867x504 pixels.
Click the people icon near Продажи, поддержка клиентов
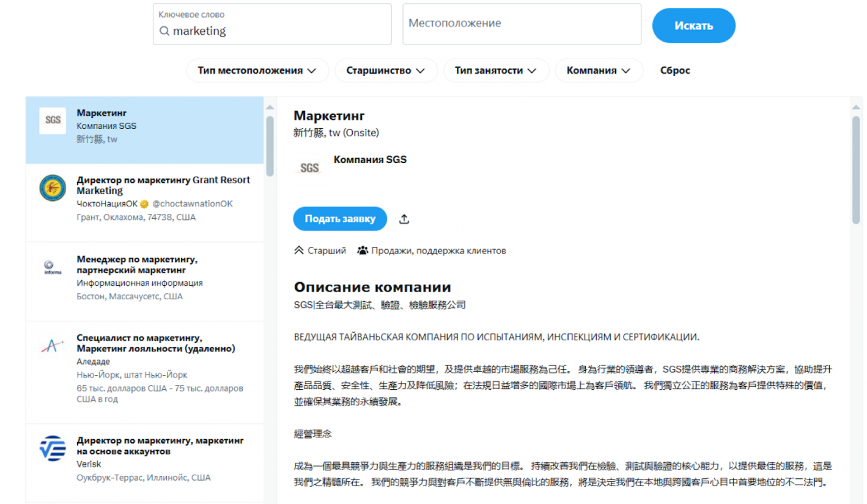click(x=363, y=250)
